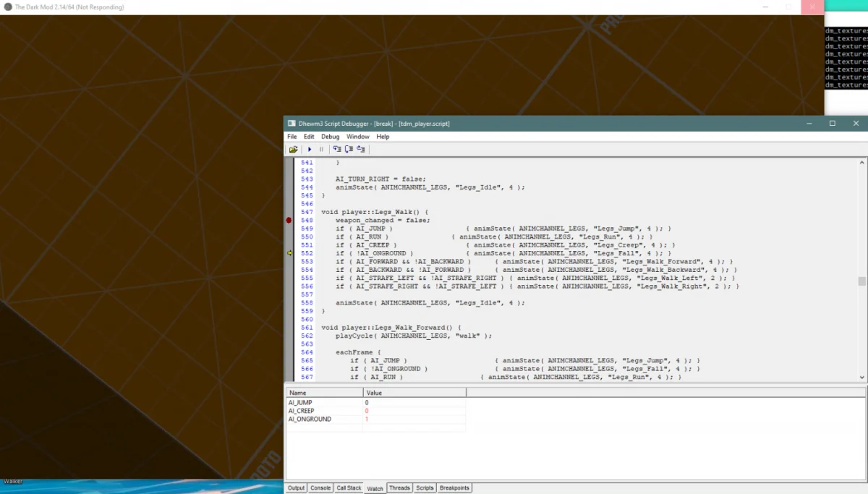Open the Window menu

click(x=357, y=137)
